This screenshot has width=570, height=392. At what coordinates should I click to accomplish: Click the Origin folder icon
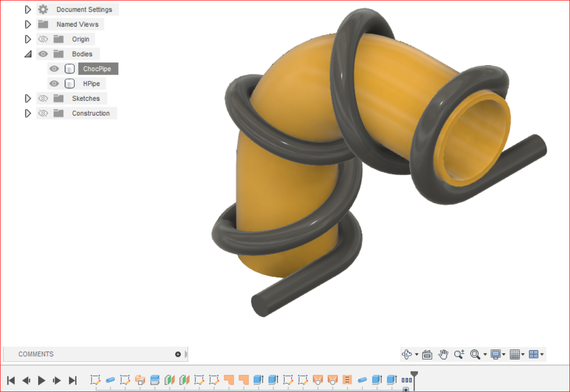click(x=58, y=39)
